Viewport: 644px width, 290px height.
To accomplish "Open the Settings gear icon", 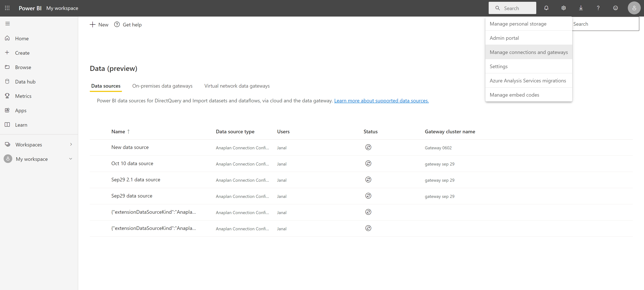I will pyautogui.click(x=563, y=8).
